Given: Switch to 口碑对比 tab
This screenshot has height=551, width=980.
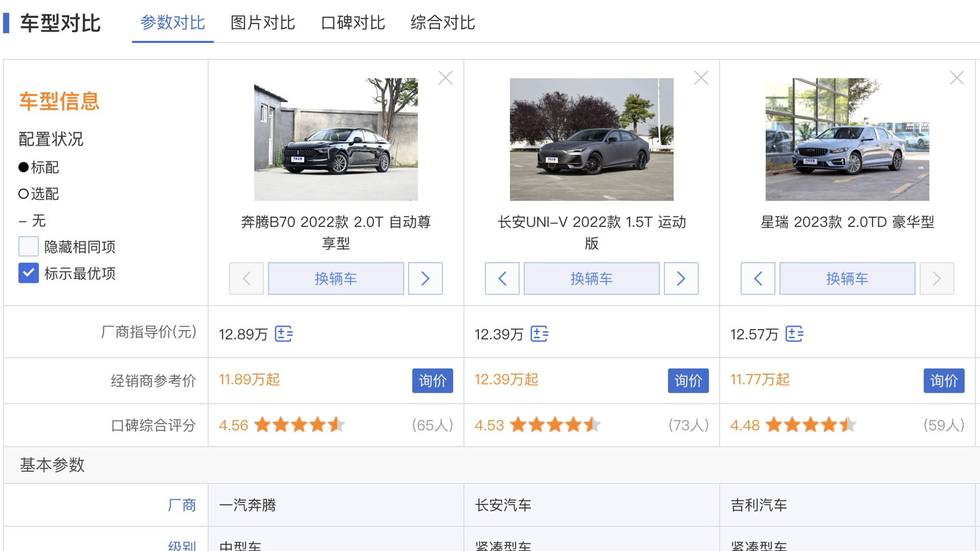Looking at the screenshot, I should 353,23.
